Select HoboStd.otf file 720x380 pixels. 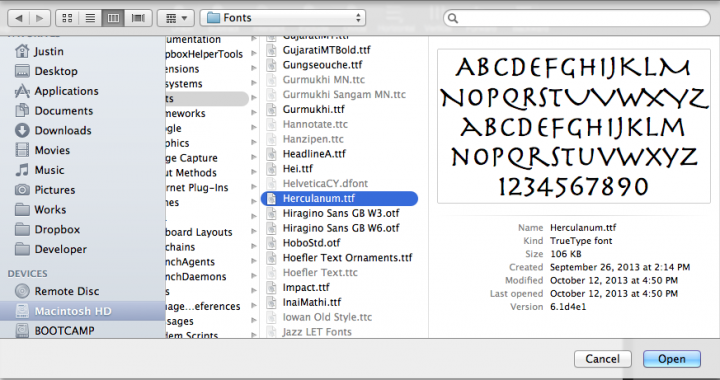311,243
